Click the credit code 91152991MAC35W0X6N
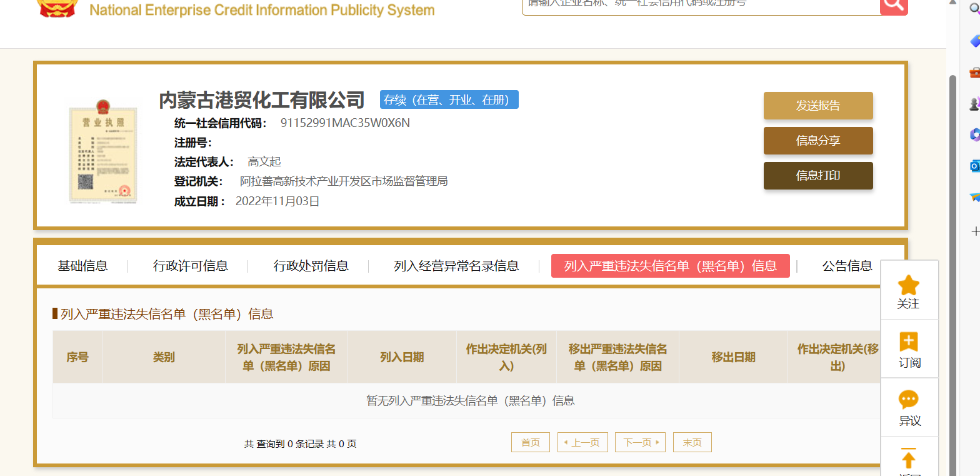 point(345,123)
